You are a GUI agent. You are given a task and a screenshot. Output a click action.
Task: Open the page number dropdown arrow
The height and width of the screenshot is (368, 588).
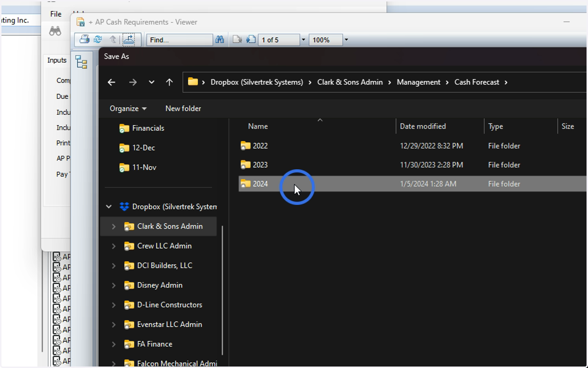(x=303, y=40)
